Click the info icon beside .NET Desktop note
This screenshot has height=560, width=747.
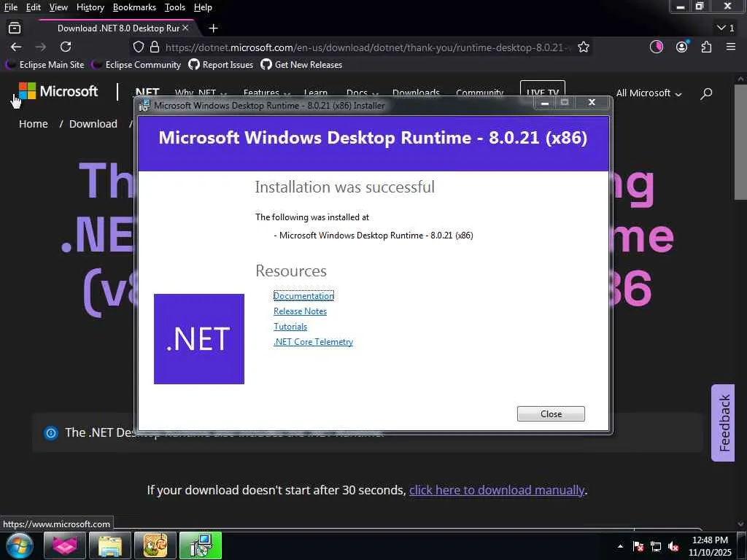point(50,433)
